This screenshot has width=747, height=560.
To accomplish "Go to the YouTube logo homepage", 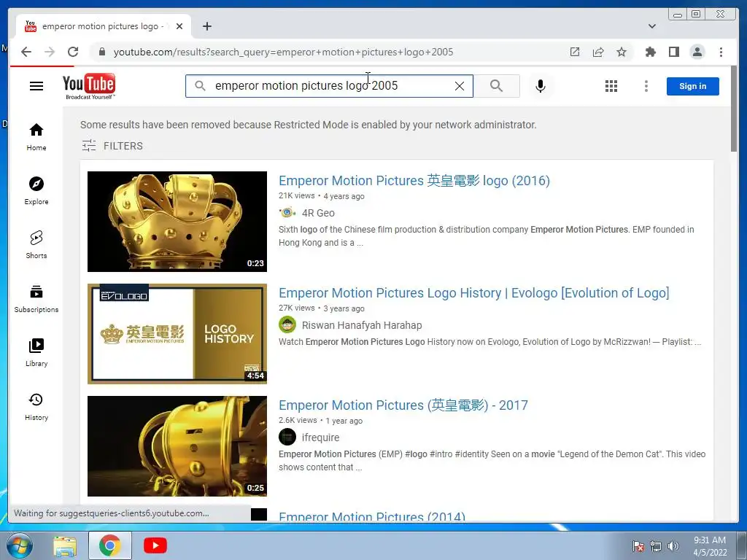I will pos(88,86).
